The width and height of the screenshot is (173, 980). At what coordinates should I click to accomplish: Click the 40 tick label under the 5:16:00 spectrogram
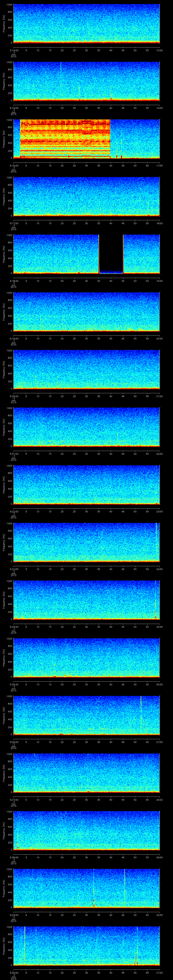pyautogui.click(x=111, y=166)
